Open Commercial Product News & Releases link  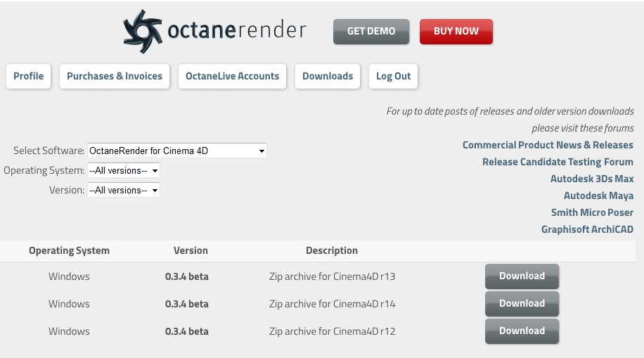(x=548, y=145)
